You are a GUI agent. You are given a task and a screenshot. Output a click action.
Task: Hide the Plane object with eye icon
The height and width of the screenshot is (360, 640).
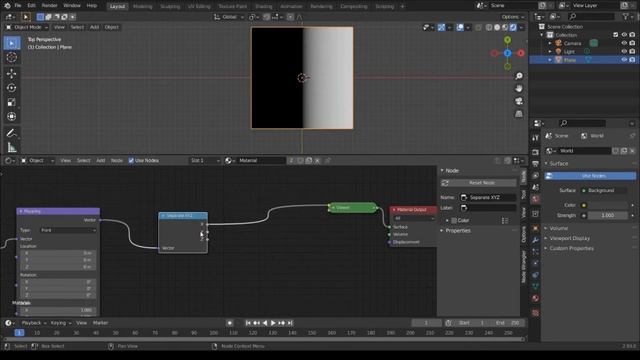point(624,60)
